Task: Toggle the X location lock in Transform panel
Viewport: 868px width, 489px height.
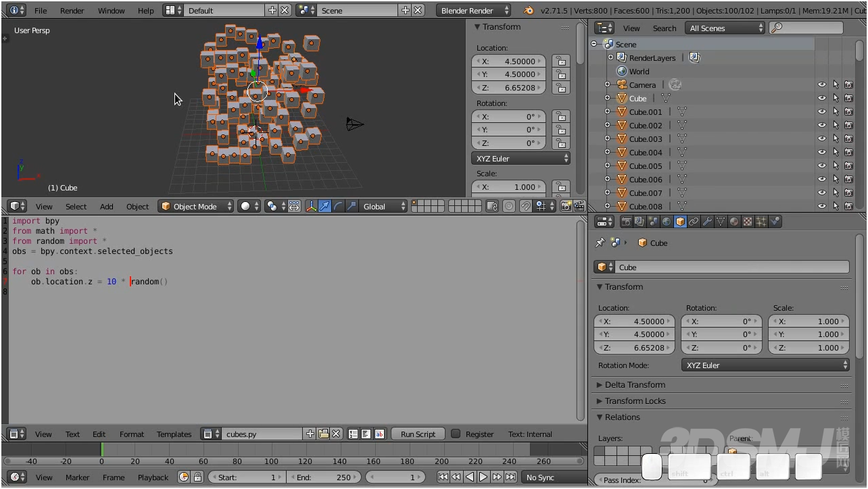Action: pyautogui.click(x=560, y=61)
